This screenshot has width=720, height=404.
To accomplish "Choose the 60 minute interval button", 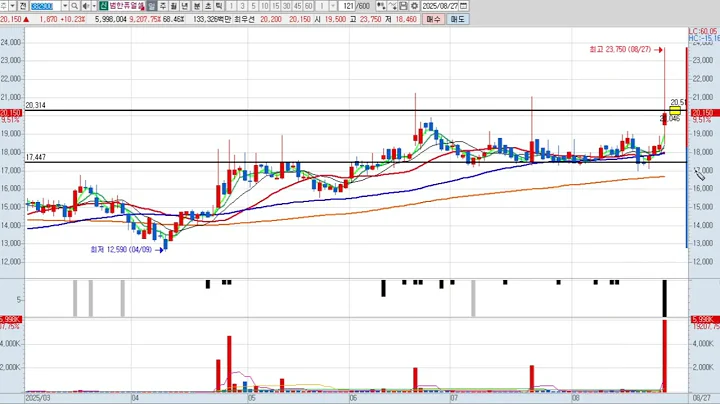I will tap(309, 6).
